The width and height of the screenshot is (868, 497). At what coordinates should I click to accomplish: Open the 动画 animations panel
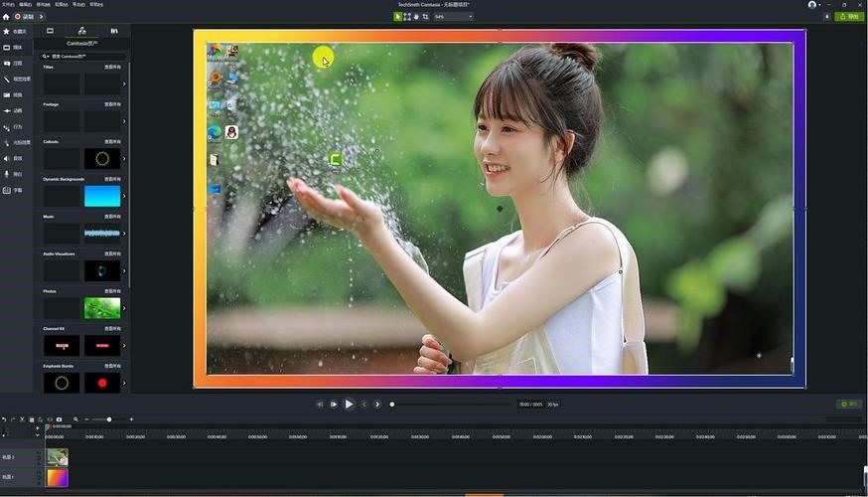pos(13,110)
